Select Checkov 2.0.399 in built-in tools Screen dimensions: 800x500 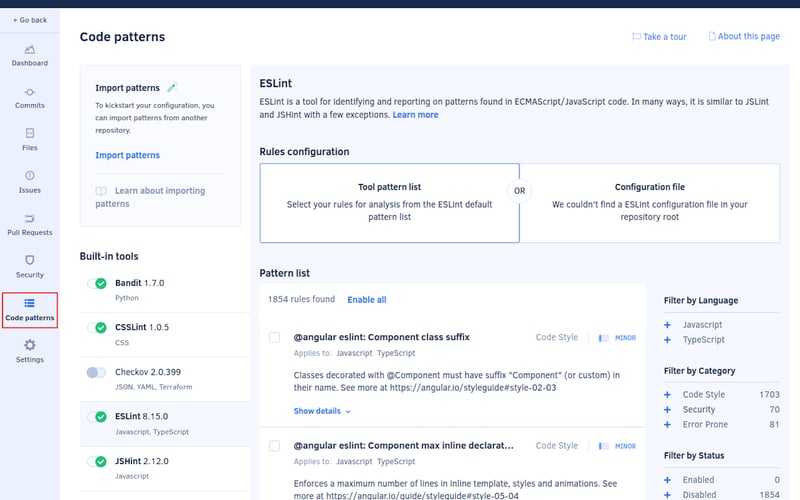pyautogui.click(x=165, y=379)
